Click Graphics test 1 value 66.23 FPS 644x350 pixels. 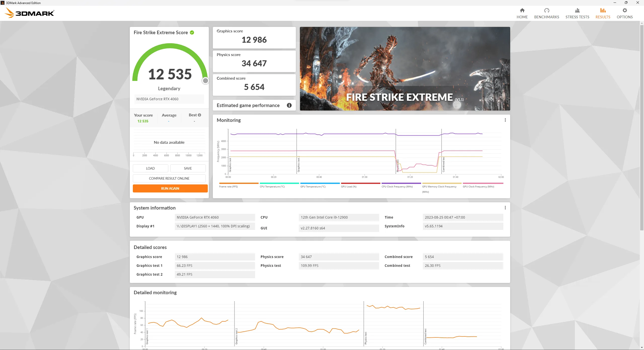click(215, 266)
